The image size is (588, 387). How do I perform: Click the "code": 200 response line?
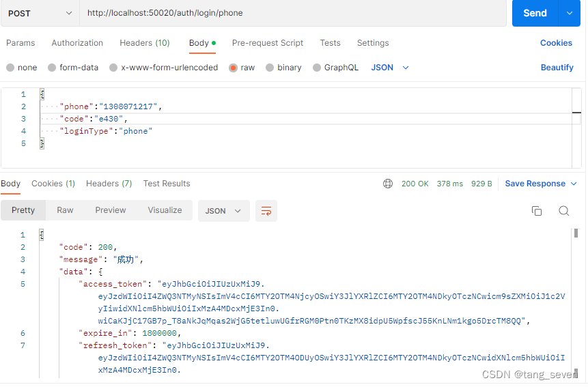point(89,247)
